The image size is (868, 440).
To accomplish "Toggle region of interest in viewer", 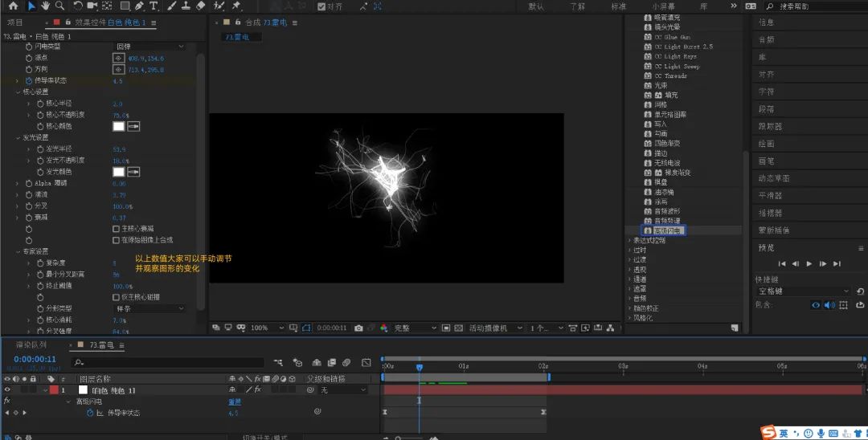I will [x=446, y=328].
